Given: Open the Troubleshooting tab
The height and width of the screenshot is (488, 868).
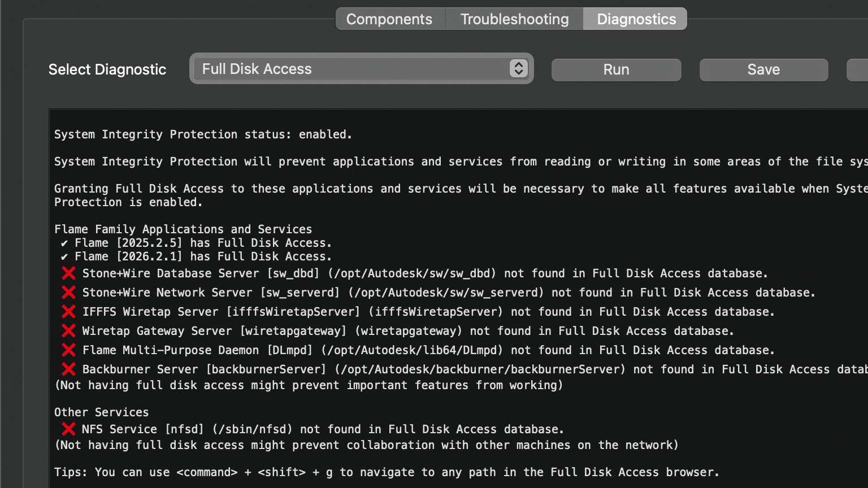Looking at the screenshot, I should click(x=514, y=19).
